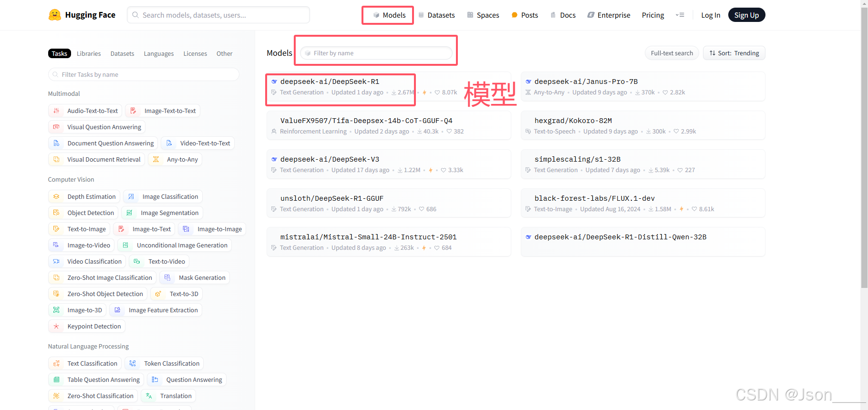Click the Text-to-Video task icon
The width and height of the screenshot is (868, 410).
pyautogui.click(x=137, y=261)
